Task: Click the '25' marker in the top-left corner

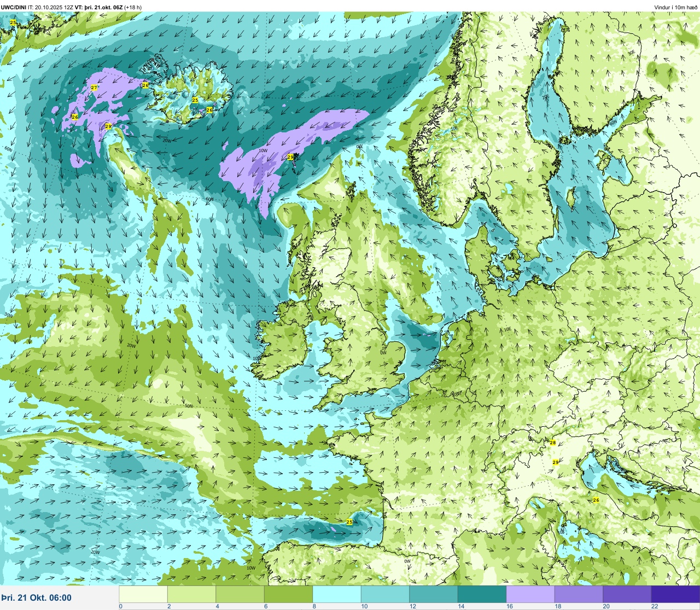Action: click(13, 22)
